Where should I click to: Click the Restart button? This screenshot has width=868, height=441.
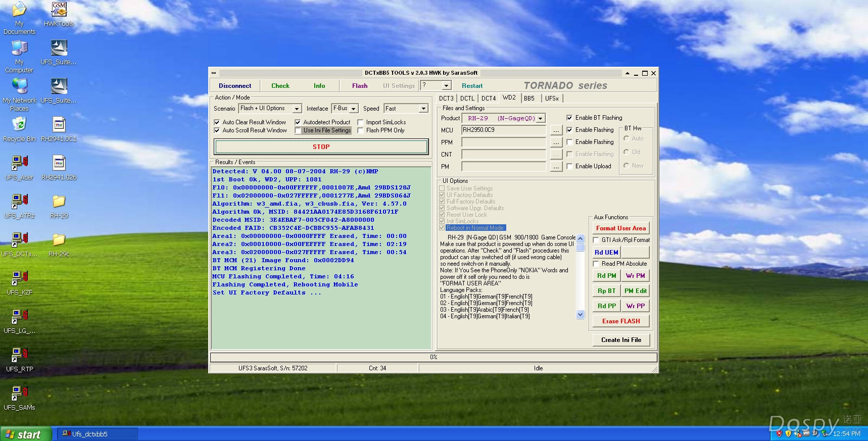[472, 86]
